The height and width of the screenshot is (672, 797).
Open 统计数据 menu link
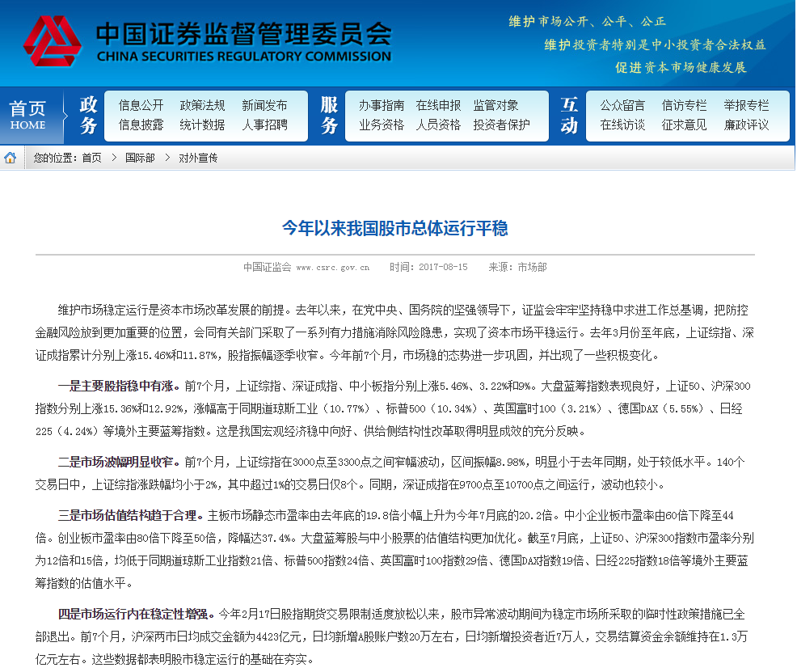point(202,125)
